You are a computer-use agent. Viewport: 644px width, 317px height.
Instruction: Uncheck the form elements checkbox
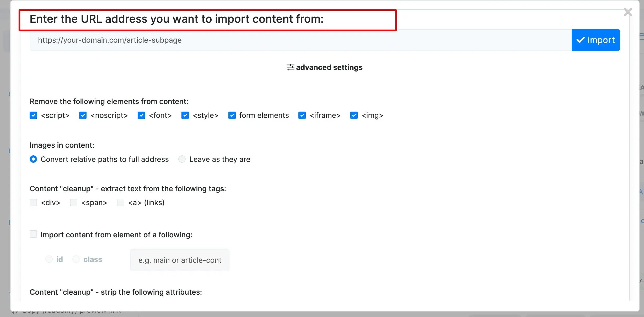coord(232,115)
